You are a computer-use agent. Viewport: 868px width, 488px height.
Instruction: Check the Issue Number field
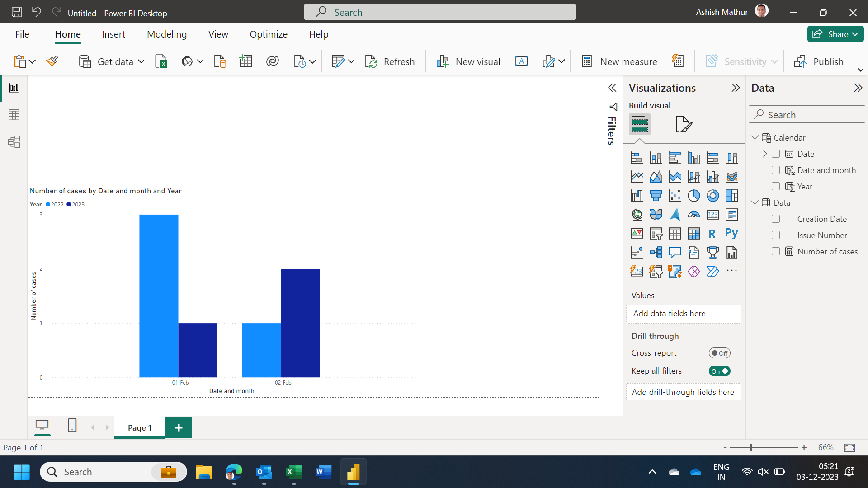(x=776, y=235)
